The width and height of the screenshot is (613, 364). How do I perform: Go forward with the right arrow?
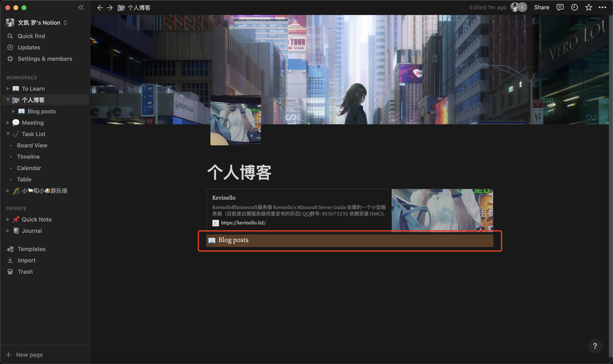point(110,8)
